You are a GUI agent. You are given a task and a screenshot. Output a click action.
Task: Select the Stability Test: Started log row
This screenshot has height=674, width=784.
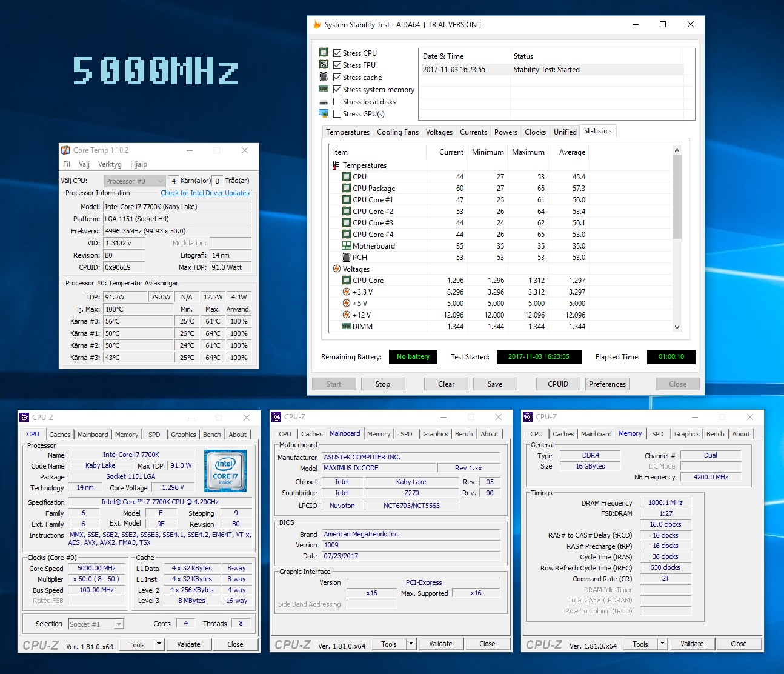[x=551, y=70]
